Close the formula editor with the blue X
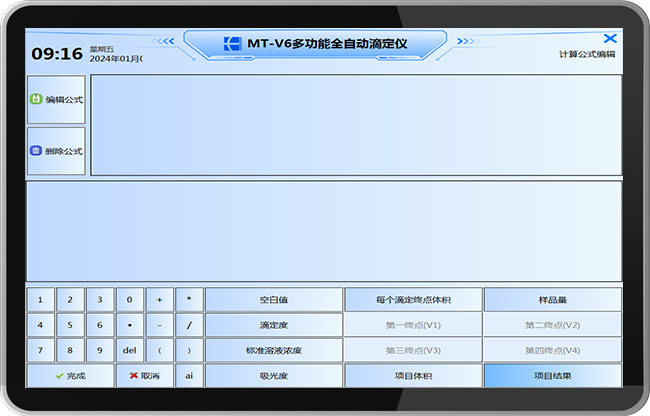This screenshot has width=650, height=416. (x=610, y=39)
